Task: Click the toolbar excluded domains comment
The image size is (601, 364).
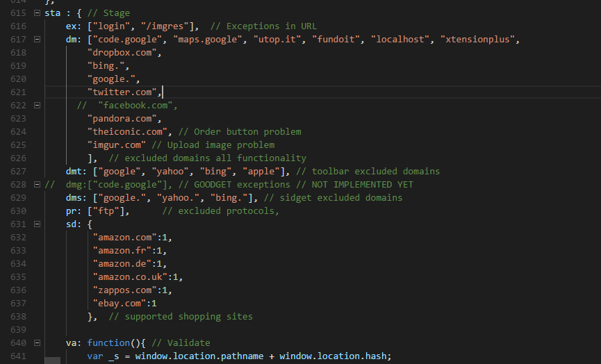Action: tap(368, 172)
